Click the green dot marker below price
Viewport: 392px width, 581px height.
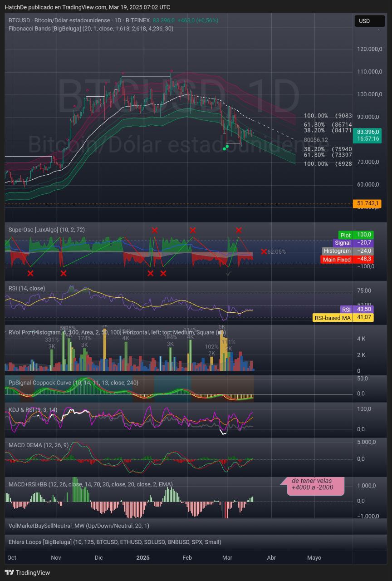tap(226, 148)
